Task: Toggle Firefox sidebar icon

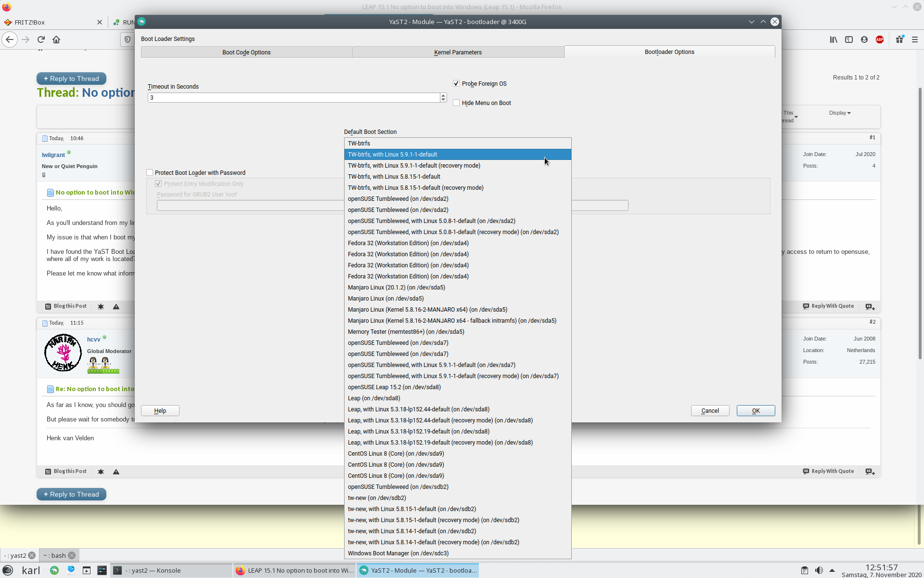Action: [849, 39]
